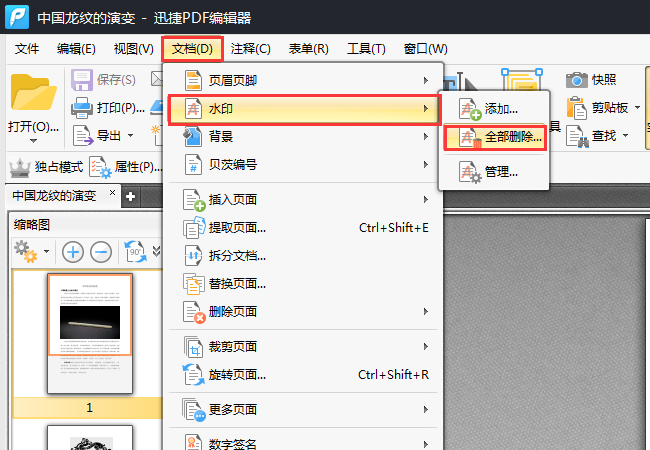Select 更多页面 menu entry
The width and height of the screenshot is (650, 450).
click(x=304, y=409)
